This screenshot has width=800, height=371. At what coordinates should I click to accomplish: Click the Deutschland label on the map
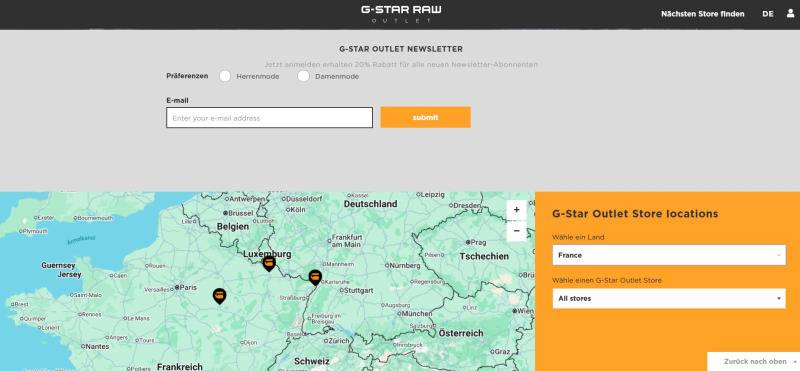coord(370,204)
